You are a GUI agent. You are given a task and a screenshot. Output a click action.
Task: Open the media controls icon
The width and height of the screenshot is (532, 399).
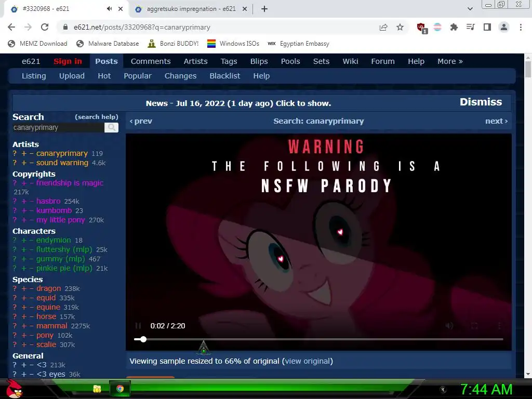point(470,27)
